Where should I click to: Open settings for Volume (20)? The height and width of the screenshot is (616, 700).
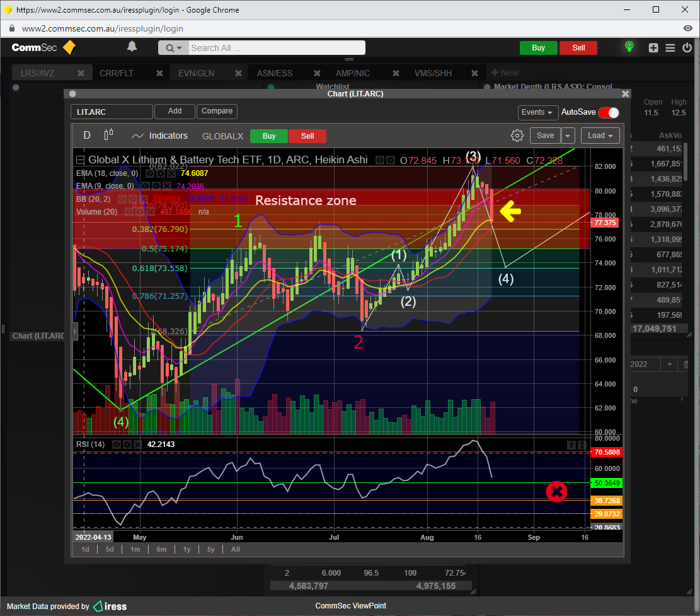(140, 212)
